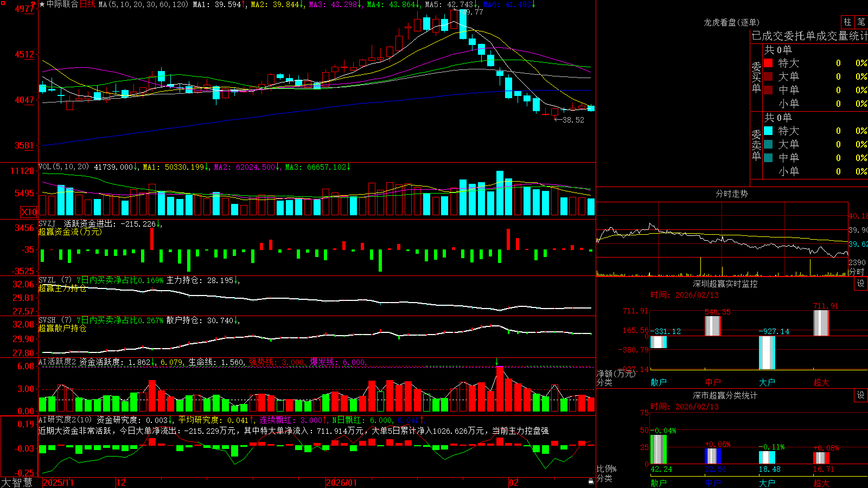Click the MA(5,10,20,30,60,120) parameter label
This screenshot has height=488, width=868.
point(143,4)
